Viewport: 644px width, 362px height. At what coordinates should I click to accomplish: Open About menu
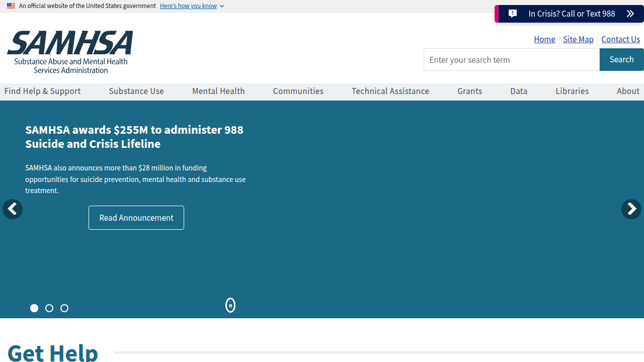coord(628,91)
